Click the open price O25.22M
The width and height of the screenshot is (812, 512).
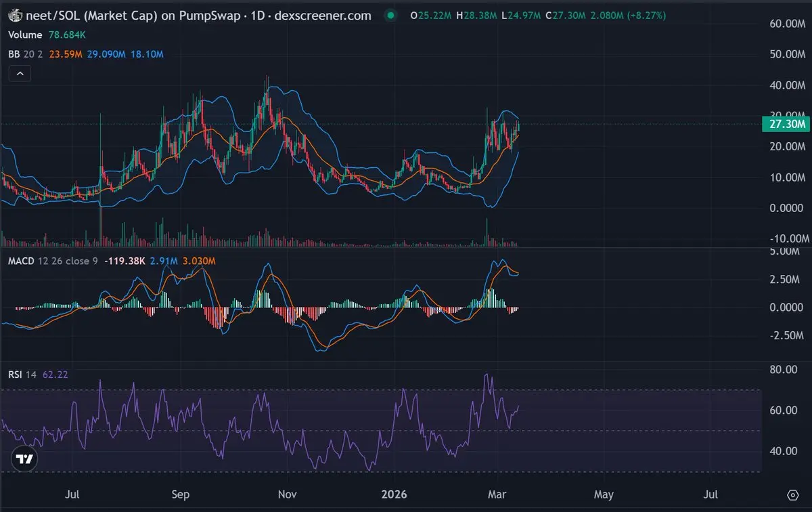tap(432, 16)
